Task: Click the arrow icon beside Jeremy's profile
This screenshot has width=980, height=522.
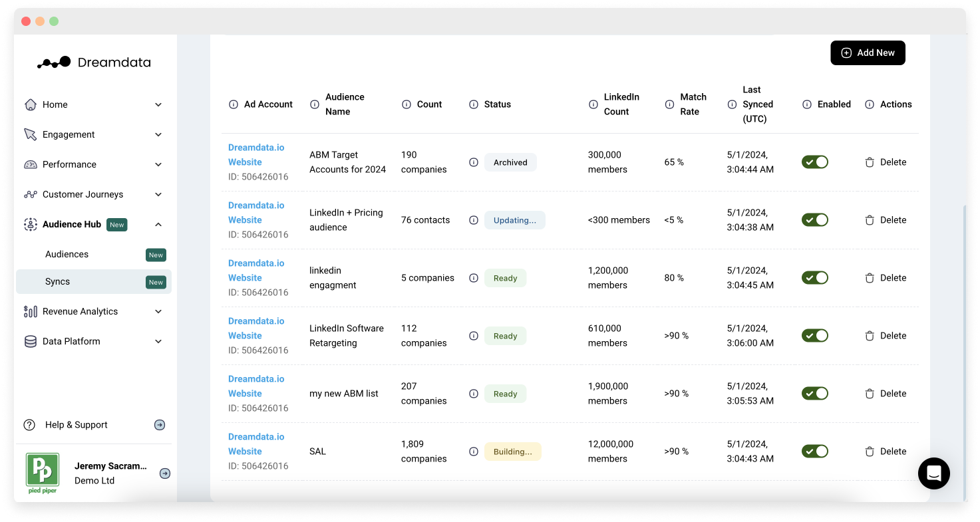Action: 165,473
